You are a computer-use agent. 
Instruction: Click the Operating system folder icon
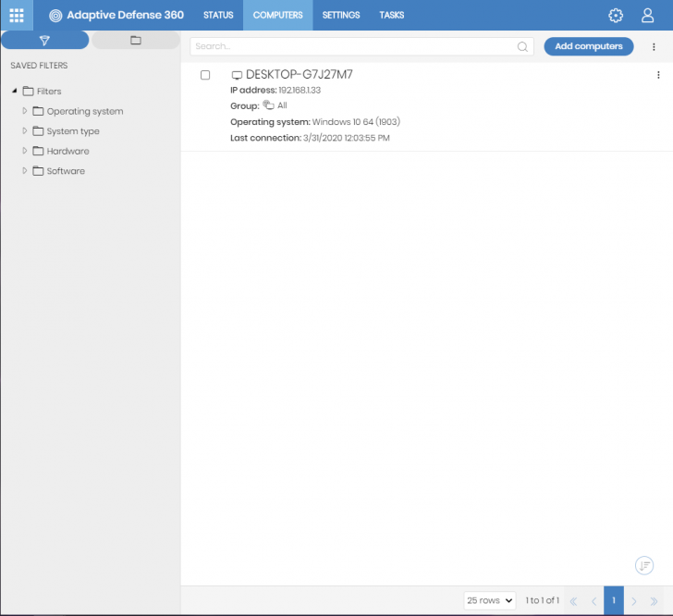(x=38, y=111)
